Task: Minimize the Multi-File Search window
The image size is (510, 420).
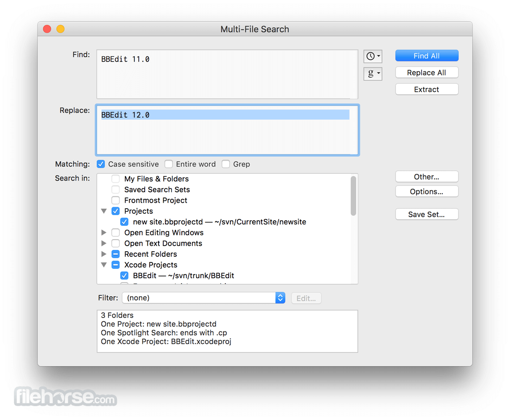Action: pyautogui.click(x=60, y=29)
